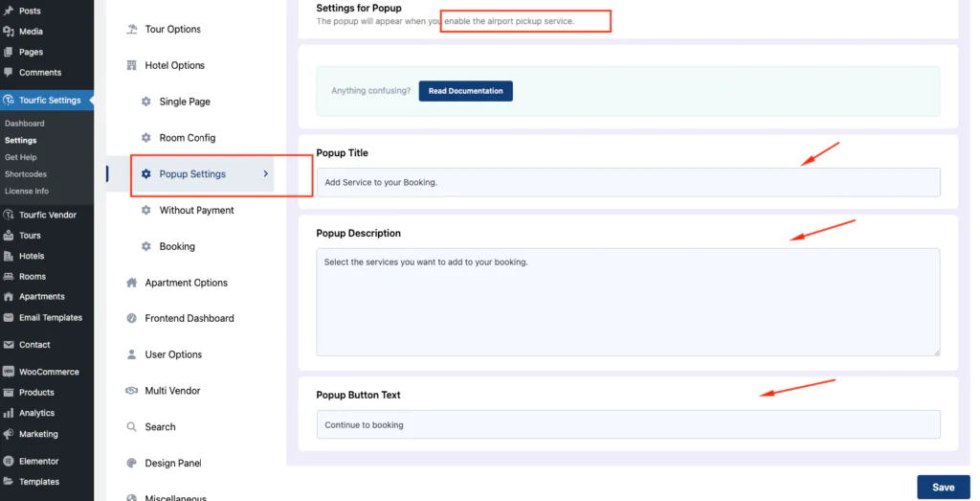Image resolution: width=980 pixels, height=501 pixels.
Task: Focus the Popup Description textarea
Action: [628, 302]
